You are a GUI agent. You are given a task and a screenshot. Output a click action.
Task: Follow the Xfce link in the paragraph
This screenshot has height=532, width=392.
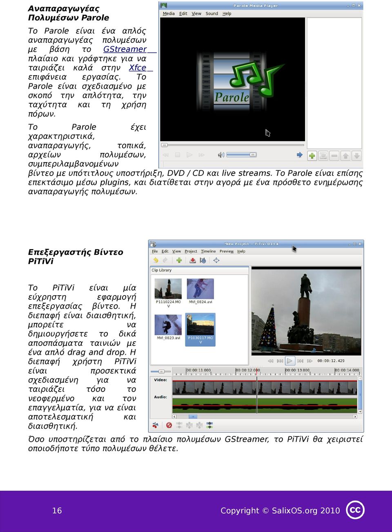pos(138,68)
